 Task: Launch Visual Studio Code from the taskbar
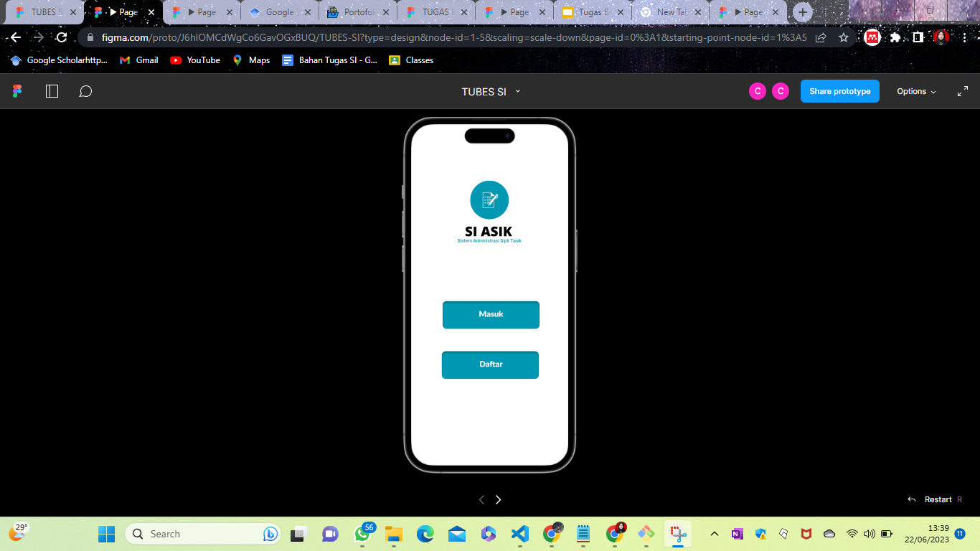tap(519, 534)
